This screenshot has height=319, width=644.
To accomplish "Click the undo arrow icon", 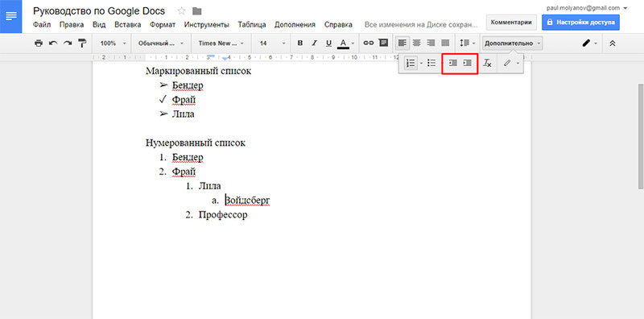I will (x=53, y=43).
